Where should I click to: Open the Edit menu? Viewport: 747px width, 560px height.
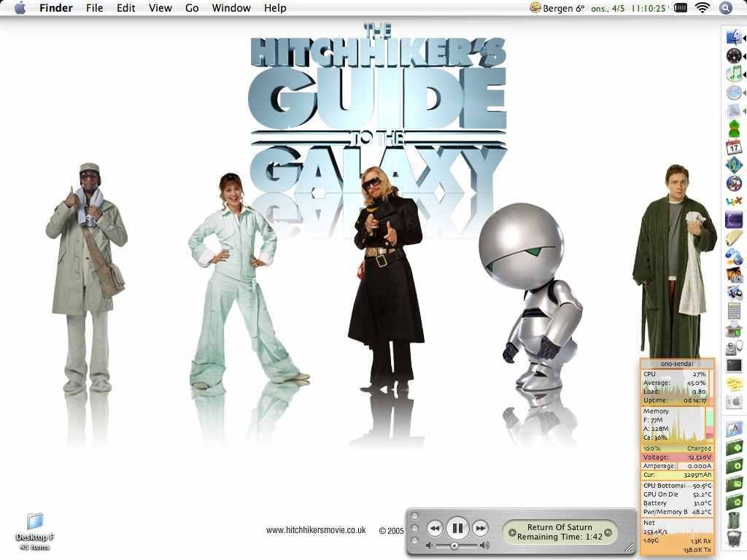coord(125,8)
